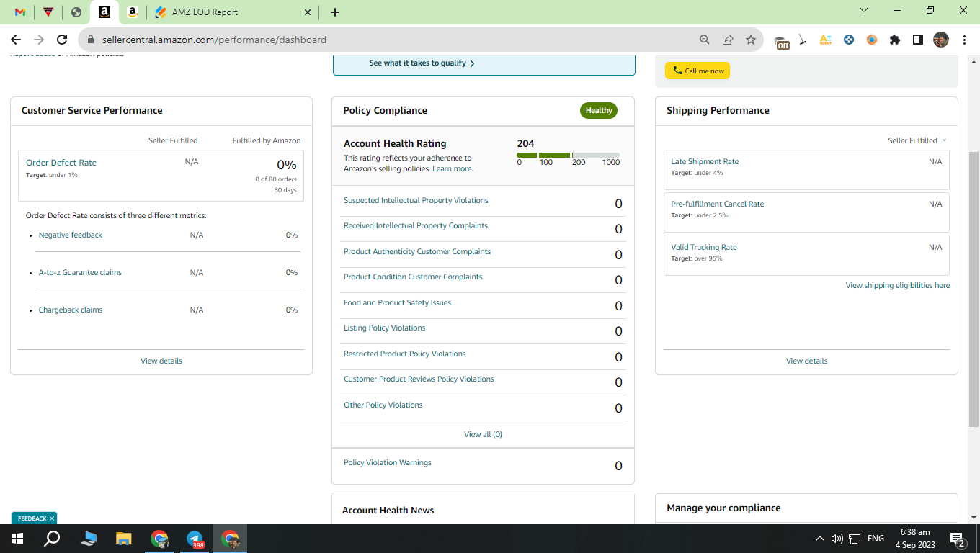The height and width of the screenshot is (553, 980).
Task: Click View shipping eligibilities here link
Action: [898, 285]
